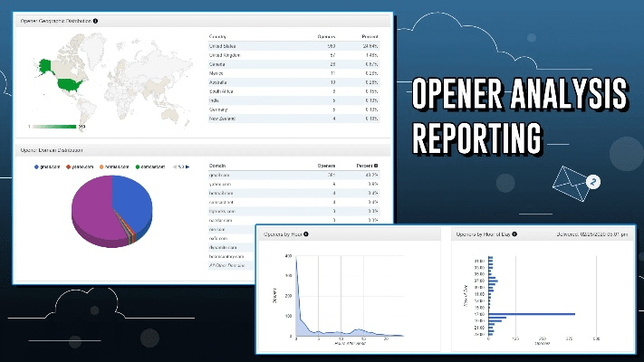Sort by the Domain column header
This screenshot has height=362, width=644.
pos(217,166)
